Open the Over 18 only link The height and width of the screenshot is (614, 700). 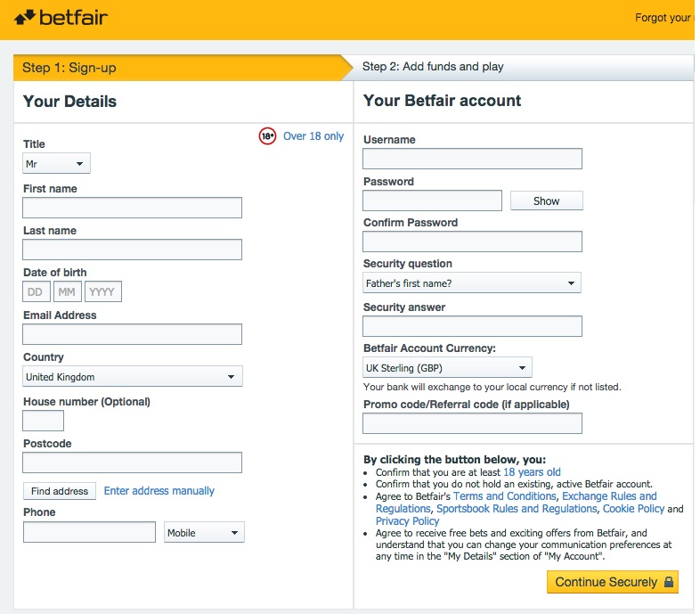pos(313,135)
